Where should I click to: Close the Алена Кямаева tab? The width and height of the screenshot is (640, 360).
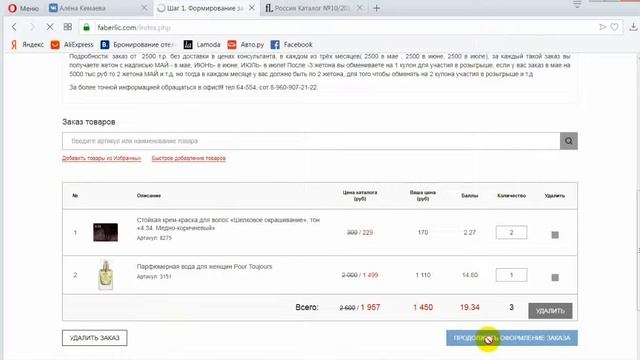(x=144, y=8)
